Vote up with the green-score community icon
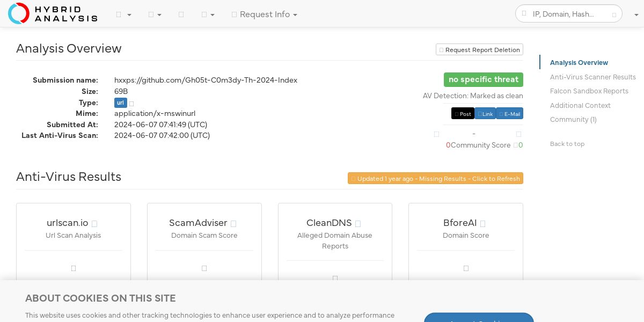Screen dimensions: 644x322 pos(518,134)
